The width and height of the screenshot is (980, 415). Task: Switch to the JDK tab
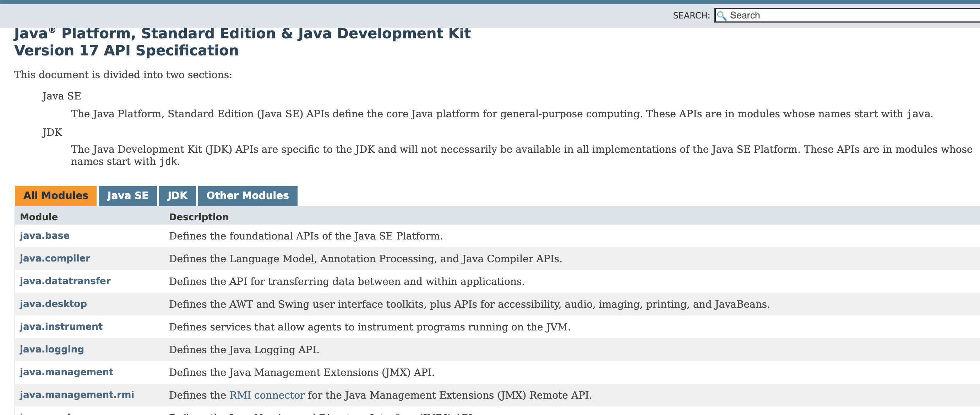pyautogui.click(x=177, y=196)
